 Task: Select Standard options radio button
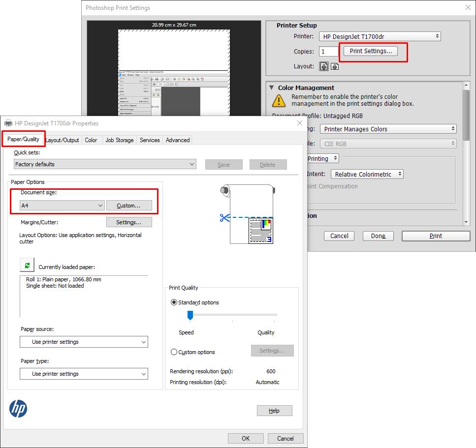174,302
